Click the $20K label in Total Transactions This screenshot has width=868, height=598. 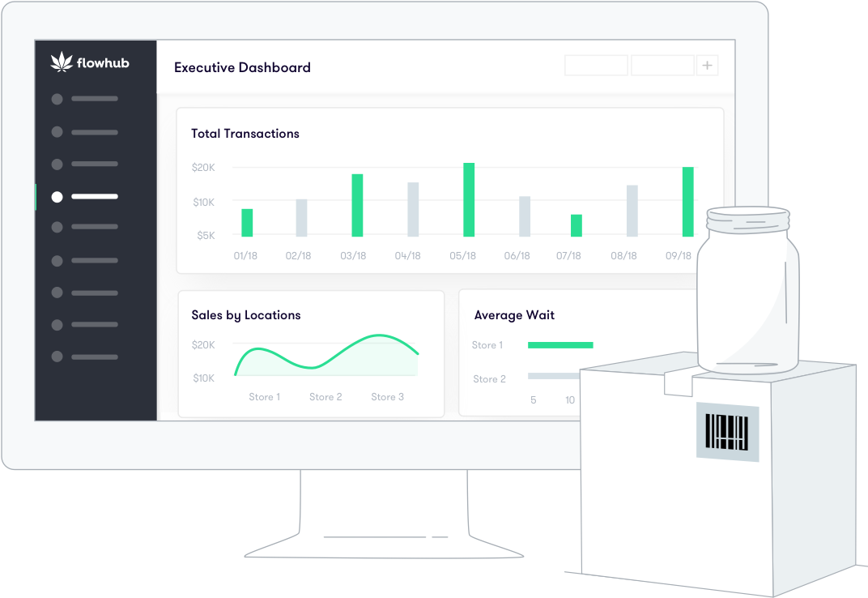tap(203, 168)
